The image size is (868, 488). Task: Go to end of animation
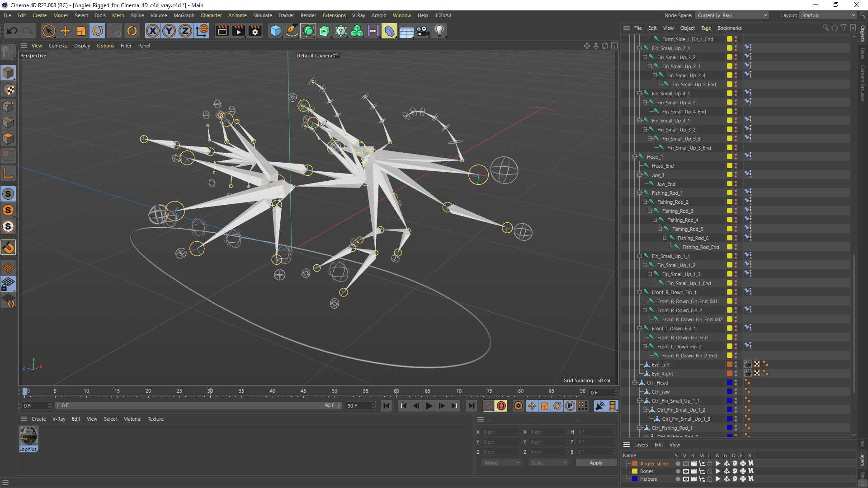click(x=471, y=406)
